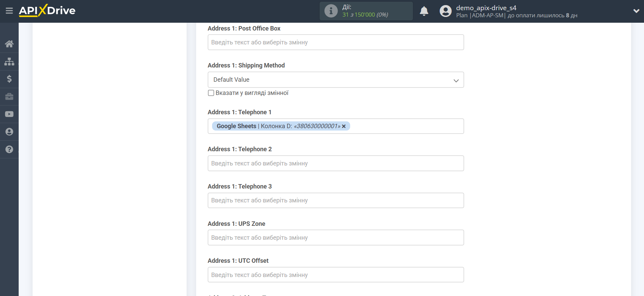Click the Address 1: UTC Offset label
The width and height of the screenshot is (644, 296).
238,261
